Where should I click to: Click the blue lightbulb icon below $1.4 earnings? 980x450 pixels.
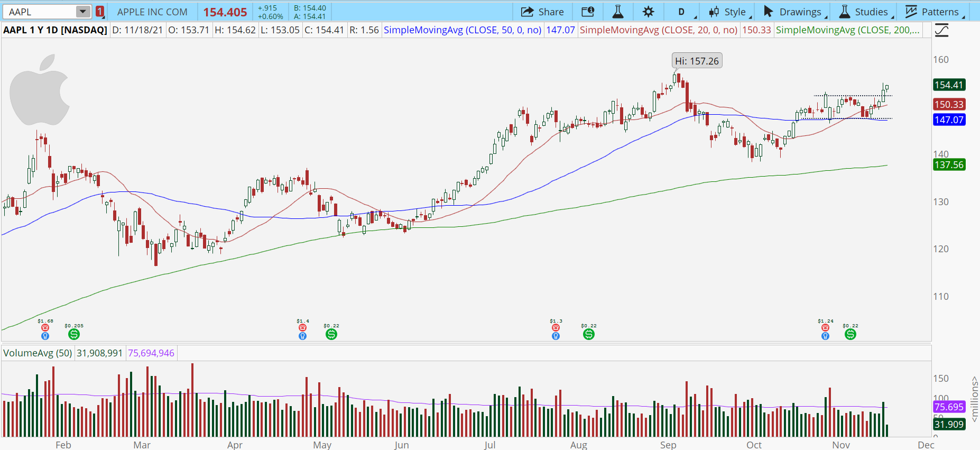[302, 336]
